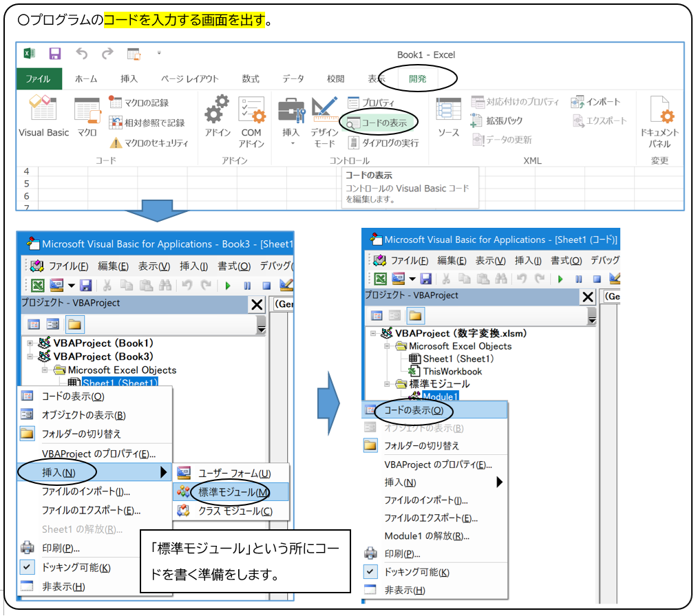Click the COM アドイン icon

[251, 120]
